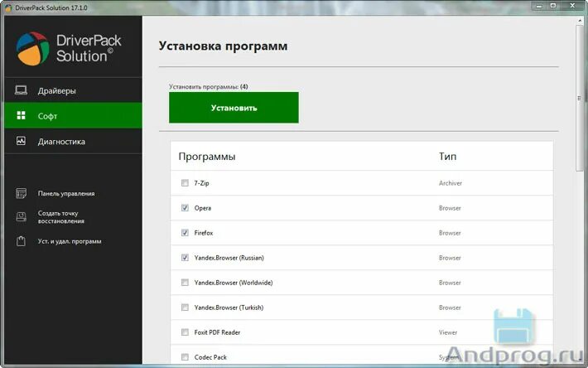The image size is (588, 368).
Task: Check the 7-Zip checkbox
Action: coord(185,182)
